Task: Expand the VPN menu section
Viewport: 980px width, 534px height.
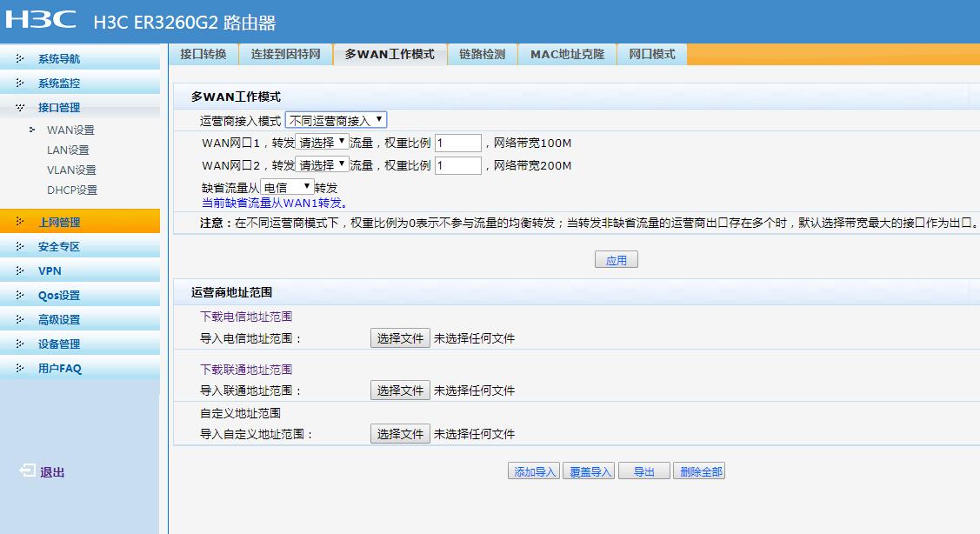Action: [80, 270]
